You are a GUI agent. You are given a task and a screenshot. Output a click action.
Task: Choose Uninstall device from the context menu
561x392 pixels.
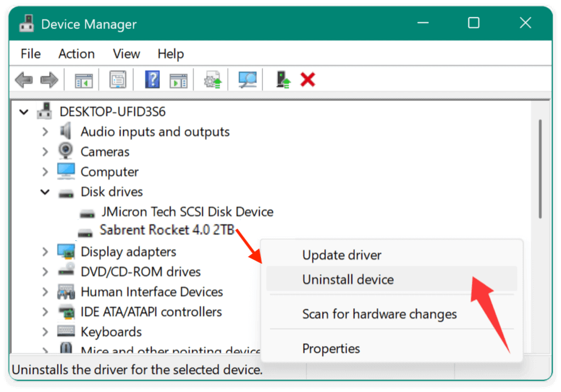click(x=348, y=279)
